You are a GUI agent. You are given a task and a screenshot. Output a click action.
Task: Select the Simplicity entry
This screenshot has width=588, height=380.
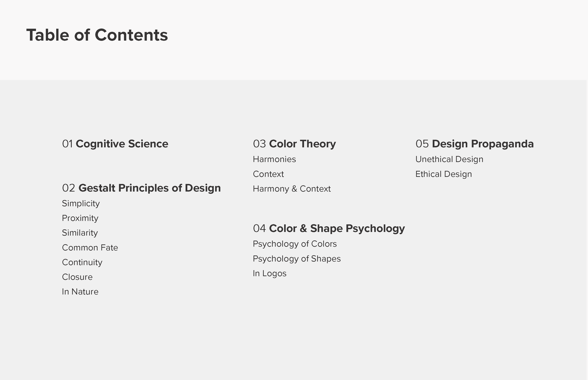click(x=81, y=204)
